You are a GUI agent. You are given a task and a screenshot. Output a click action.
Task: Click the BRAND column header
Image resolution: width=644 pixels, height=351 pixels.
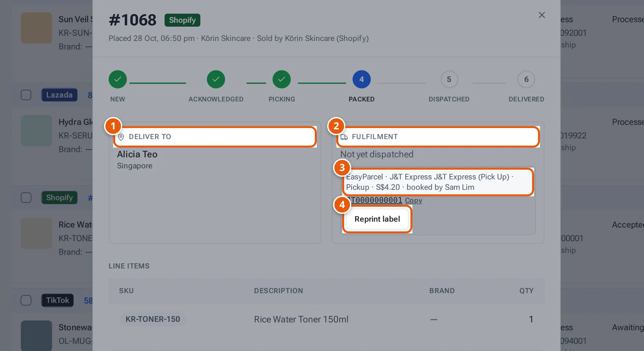(x=442, y=291)
